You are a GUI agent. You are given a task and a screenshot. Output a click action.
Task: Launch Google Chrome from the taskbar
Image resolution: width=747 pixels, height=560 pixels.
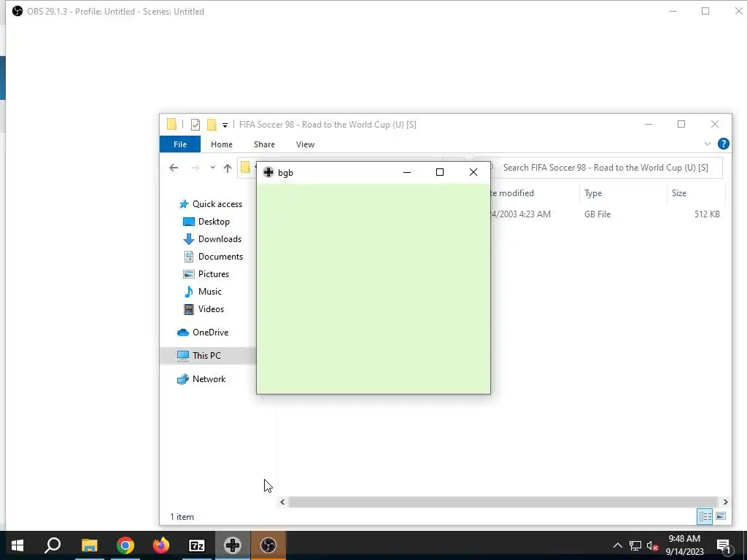click(x=125, y=545)
